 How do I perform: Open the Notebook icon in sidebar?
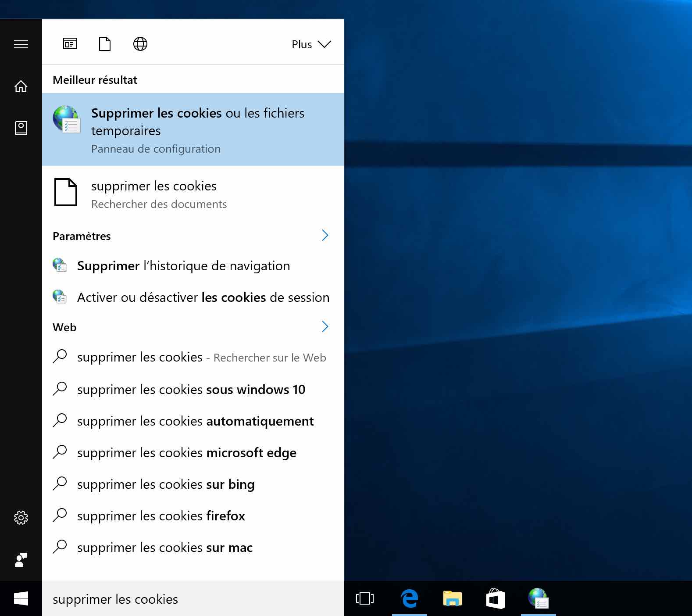[x=21, y=128]
